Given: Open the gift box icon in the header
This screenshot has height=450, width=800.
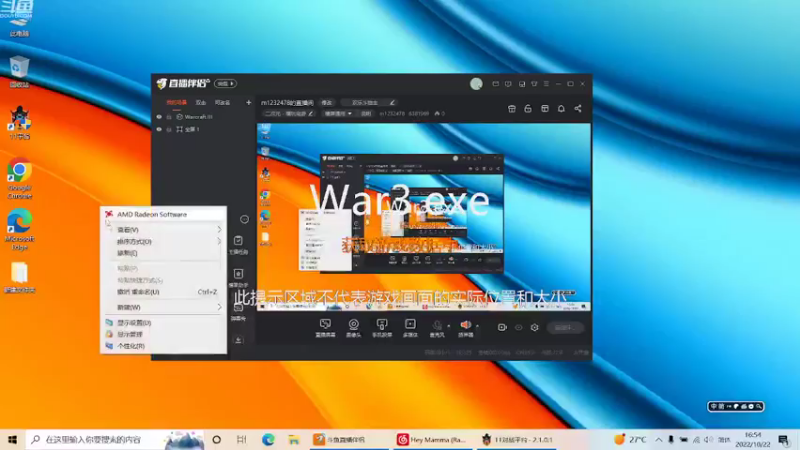Looking at the screenshot, I should click(x=512, y=109).
